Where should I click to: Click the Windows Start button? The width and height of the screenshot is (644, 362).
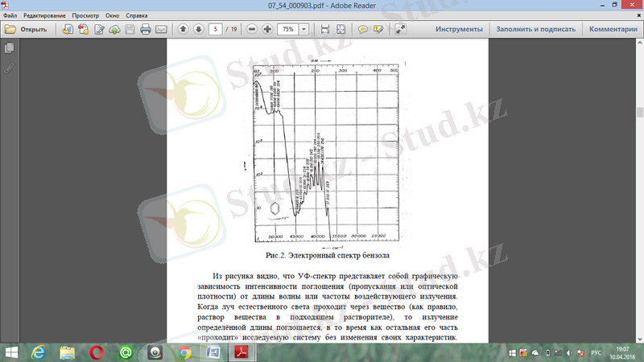tap(11, 352)
